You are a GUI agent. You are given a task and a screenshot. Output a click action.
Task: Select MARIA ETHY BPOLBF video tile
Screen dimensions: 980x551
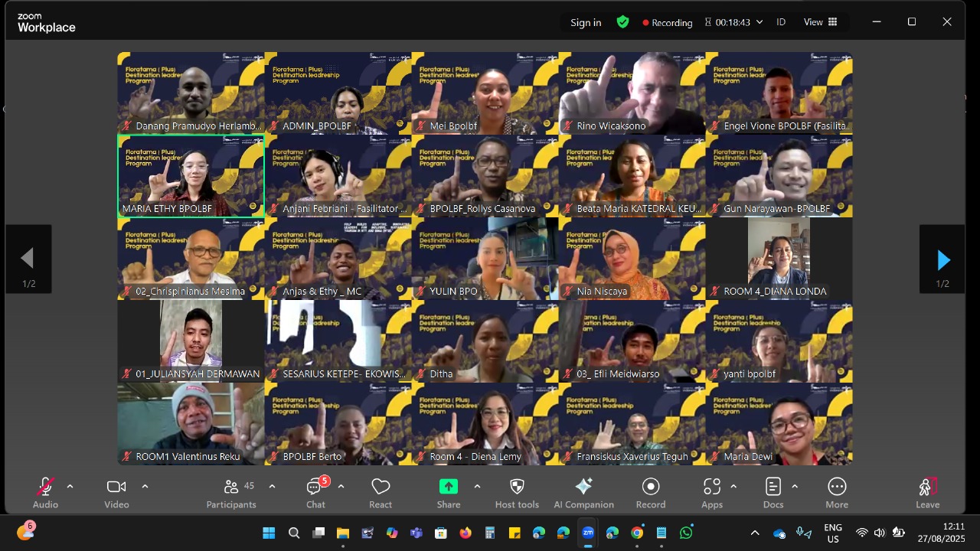tap(191, 175)
